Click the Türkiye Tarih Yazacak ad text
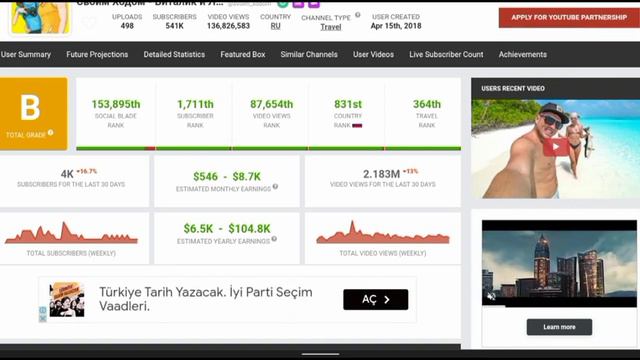The width and height of the screenshot is (640, 360). pyautogui.click(x=206, y=299)
